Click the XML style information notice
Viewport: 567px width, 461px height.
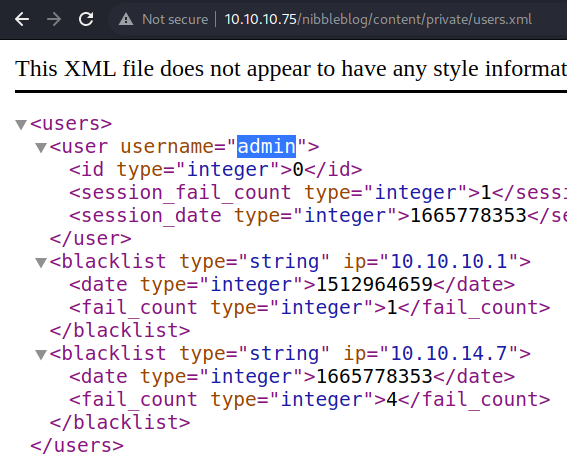coord(291,68)
